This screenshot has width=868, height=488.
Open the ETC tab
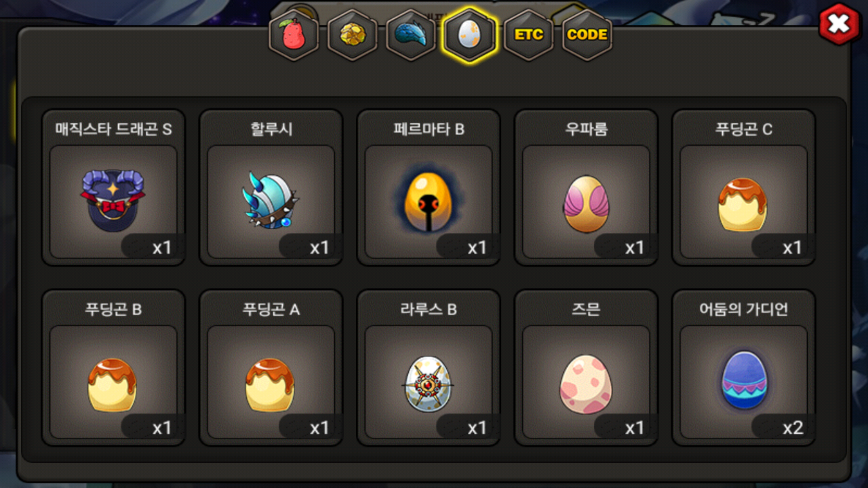click(x=529, y=35)
